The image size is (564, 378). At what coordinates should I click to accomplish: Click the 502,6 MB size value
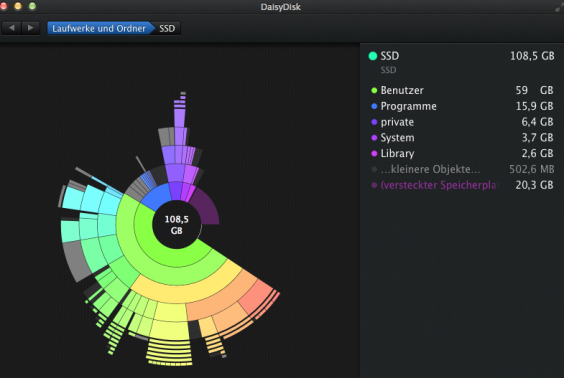tap(532, 169)
